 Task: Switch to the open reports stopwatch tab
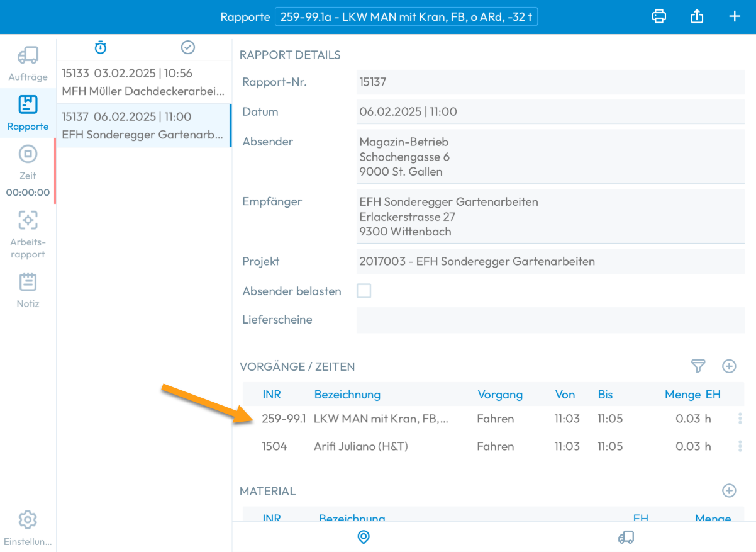[101, 47]
